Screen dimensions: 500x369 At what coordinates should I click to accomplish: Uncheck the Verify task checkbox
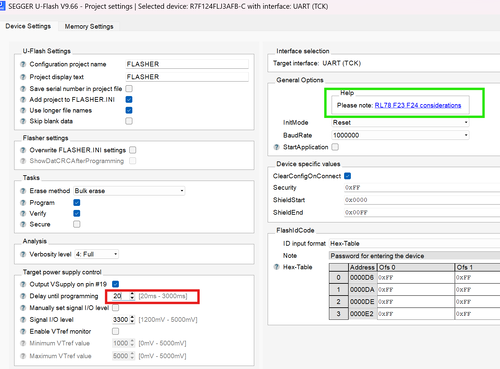tap(77, 213)
